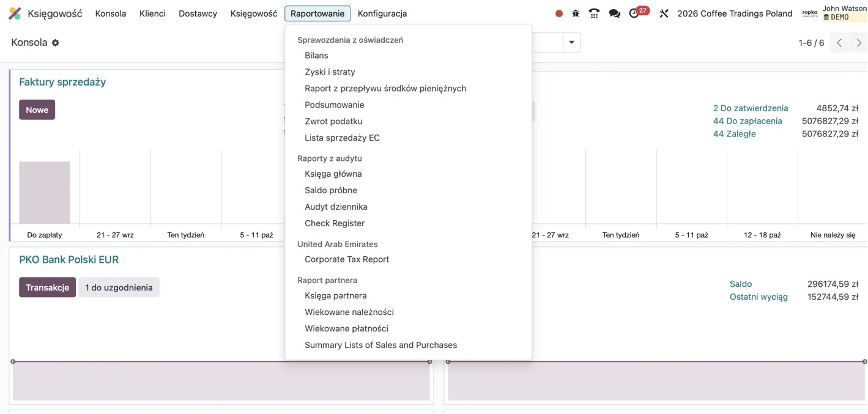Open the Księga główna report
Image resolution: width=868 pixels, height=414 pixels.
click(409, 174)
